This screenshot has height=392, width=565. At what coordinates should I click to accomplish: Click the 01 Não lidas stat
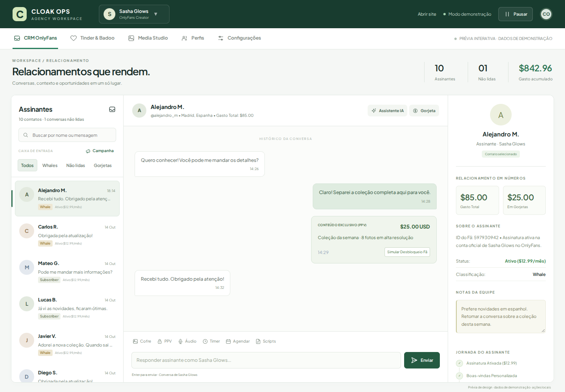[487, 73]
